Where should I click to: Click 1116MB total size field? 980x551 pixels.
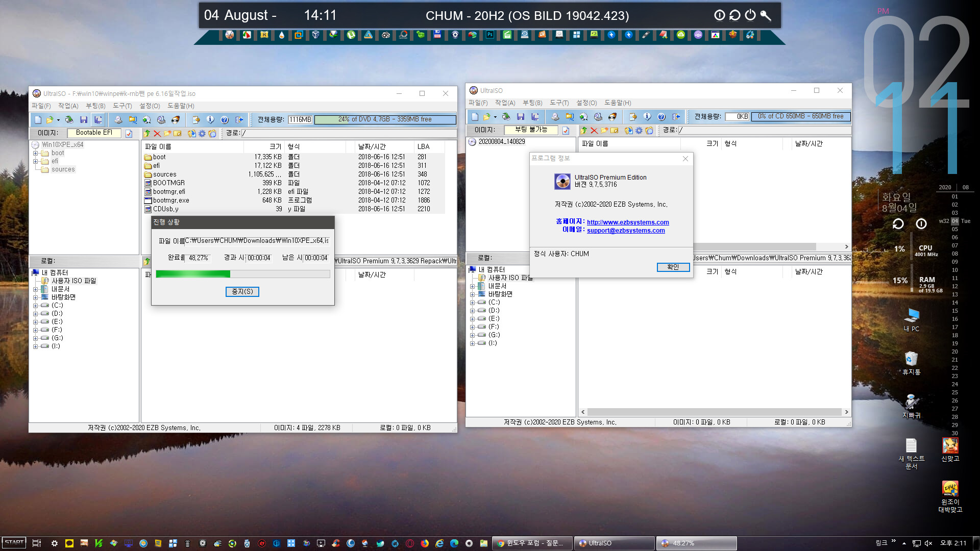[300, 119]
